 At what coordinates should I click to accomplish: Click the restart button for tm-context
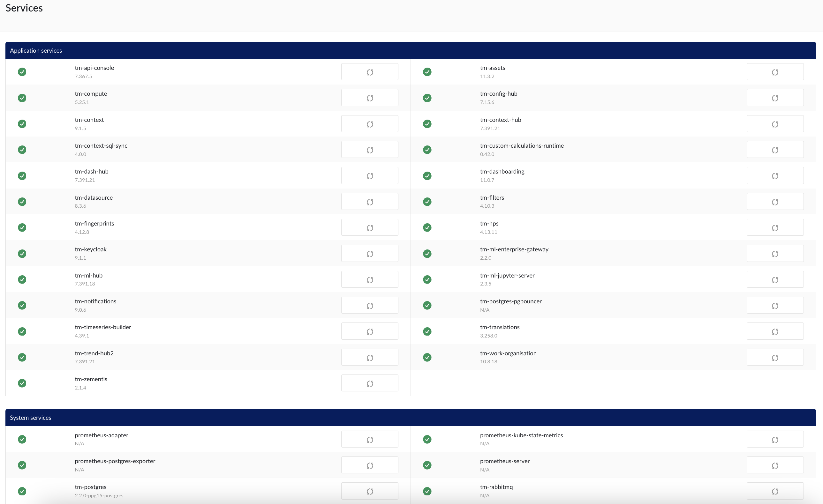(x=369, y=124)
